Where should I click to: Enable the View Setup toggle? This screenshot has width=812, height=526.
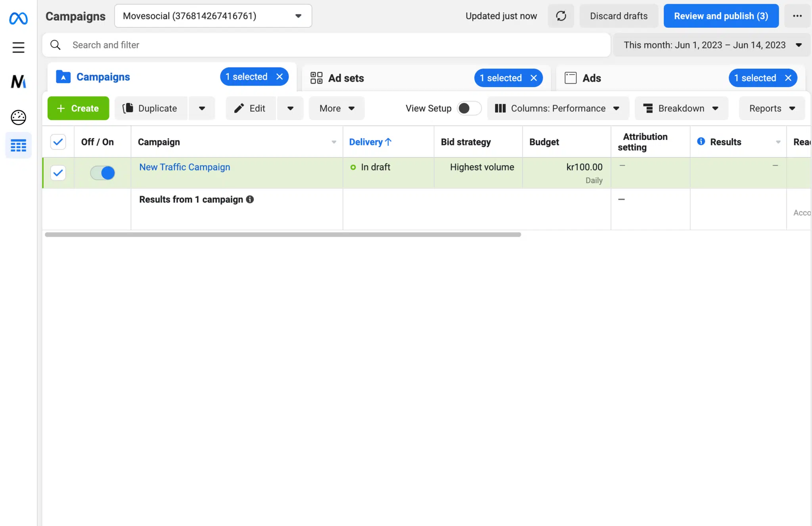tap(469, 108)
